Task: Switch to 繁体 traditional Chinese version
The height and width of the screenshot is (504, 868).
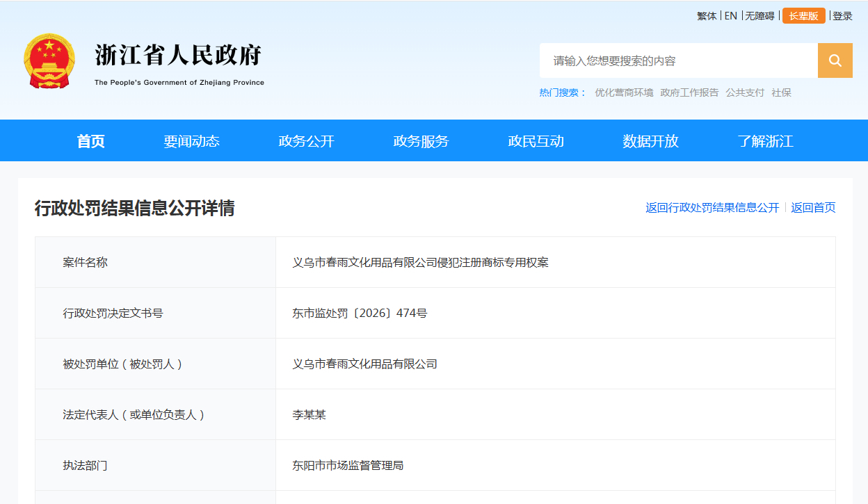Action: (707, 16)
